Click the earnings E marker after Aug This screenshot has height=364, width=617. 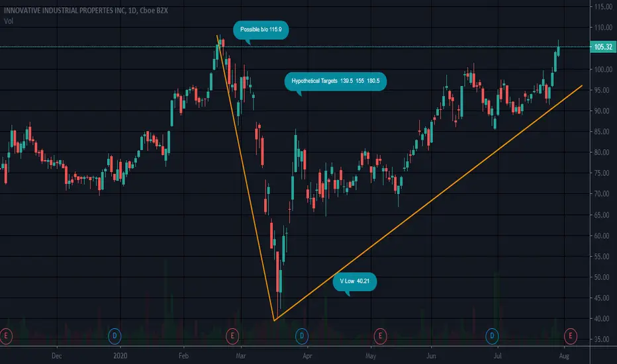(x=570, y=336)
